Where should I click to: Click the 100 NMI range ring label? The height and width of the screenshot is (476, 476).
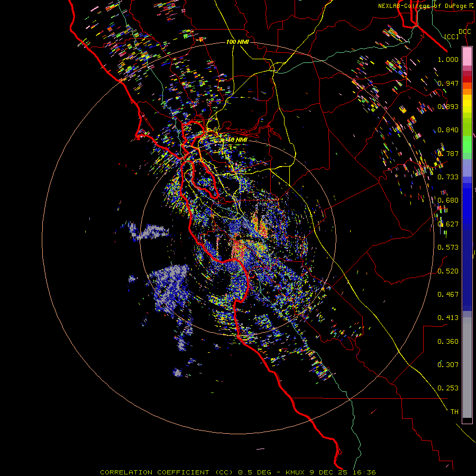pyautogui.click(x=237, y=42)
